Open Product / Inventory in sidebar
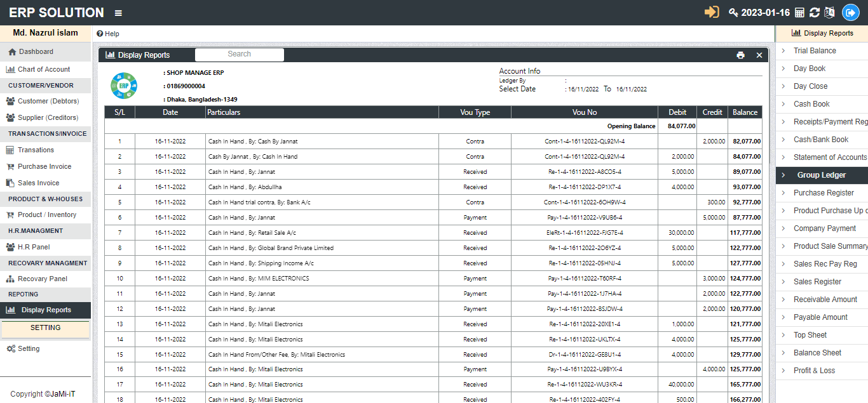Viewport: 868px width, 403px height. pyautogui.click(x=46, y=215)
